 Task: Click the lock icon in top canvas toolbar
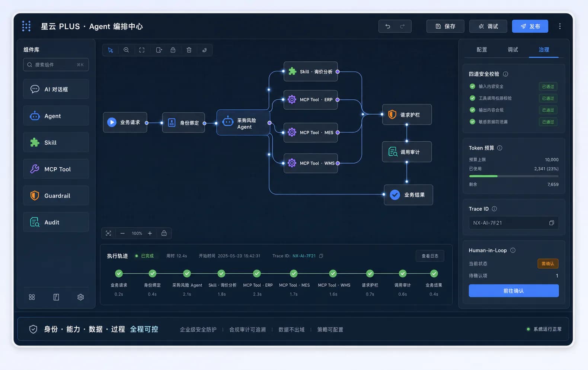tap(173, 50)
